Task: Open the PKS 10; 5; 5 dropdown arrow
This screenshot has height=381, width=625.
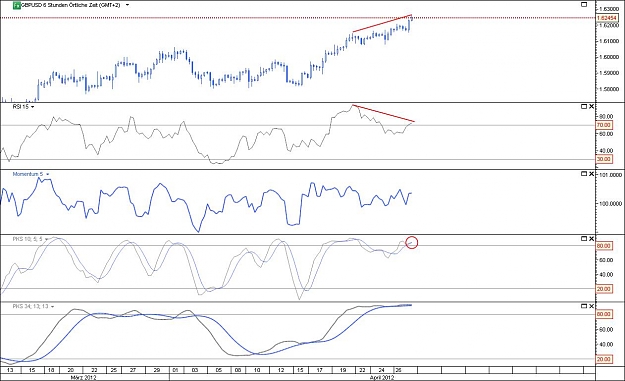Action: 46,239
